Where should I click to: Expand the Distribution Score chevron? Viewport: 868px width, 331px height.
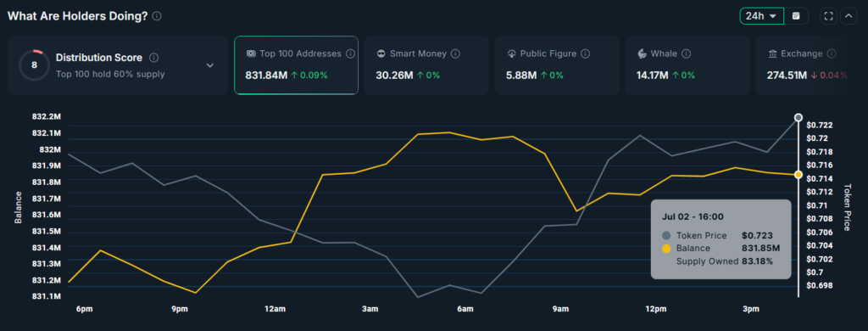[210, 65]
